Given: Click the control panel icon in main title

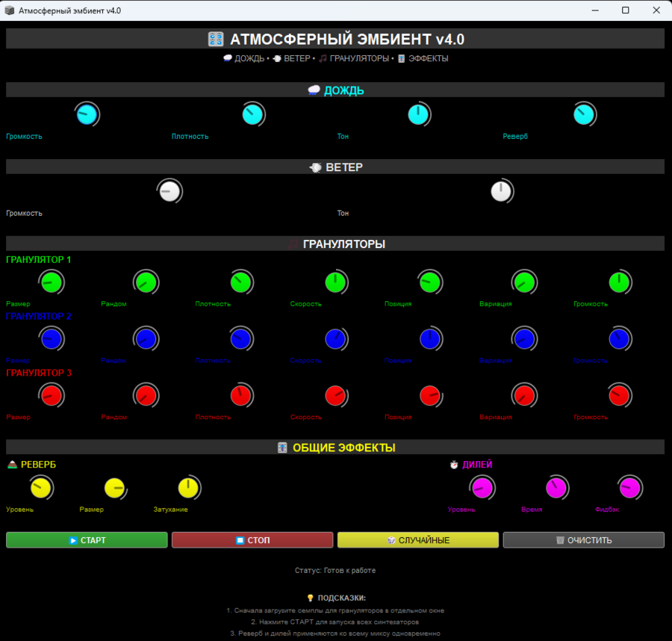Looking at the screenshot, I should click(x=216, y=39).
